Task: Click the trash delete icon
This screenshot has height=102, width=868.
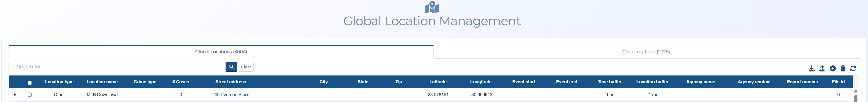Action: click(843, 69)
